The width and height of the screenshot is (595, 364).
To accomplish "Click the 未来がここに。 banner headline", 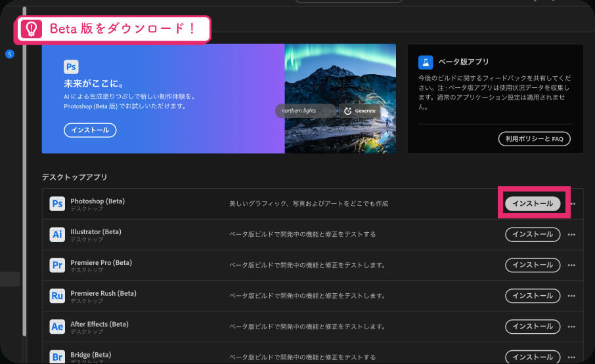I will (94, 84).
